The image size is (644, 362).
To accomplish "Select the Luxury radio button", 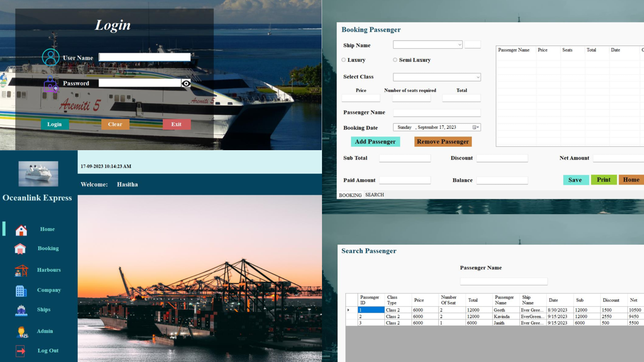I will tap(343, 60).
